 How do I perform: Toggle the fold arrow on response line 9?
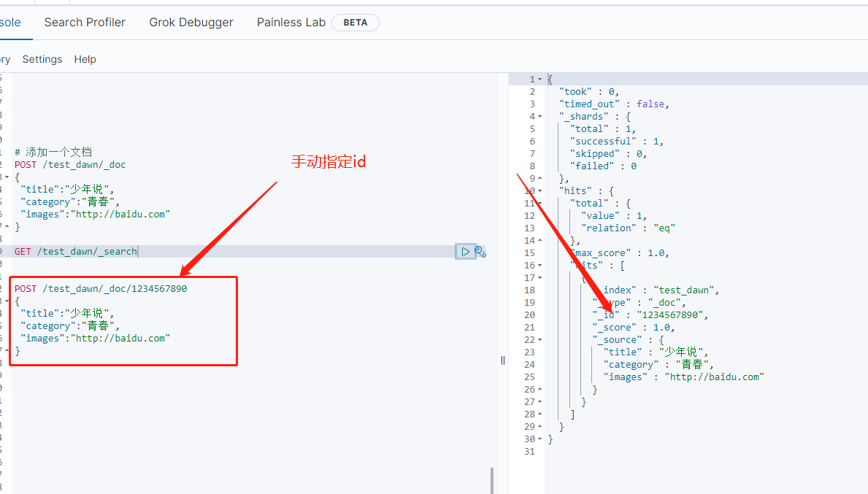point(539,179)
